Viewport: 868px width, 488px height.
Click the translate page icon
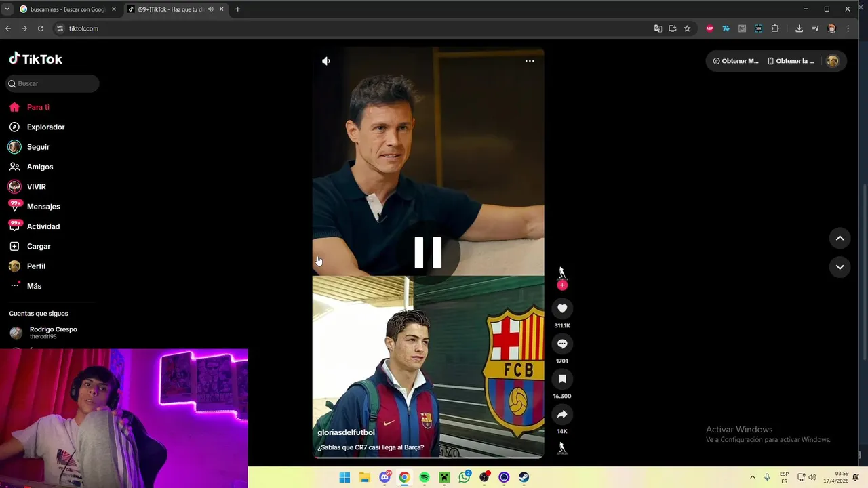[x=658, y=28]
